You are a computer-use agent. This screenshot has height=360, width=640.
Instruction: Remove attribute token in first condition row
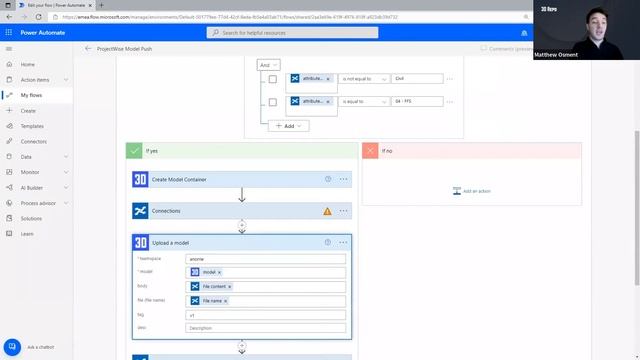328,79
